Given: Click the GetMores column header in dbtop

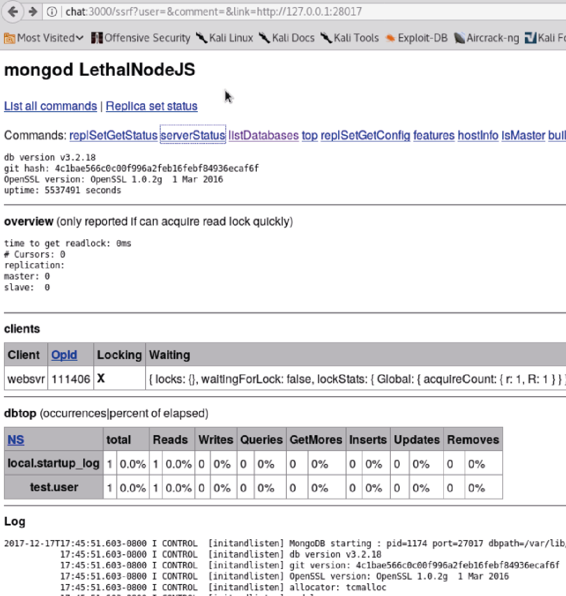Looking at the screenshot, I should (x=316, y=439).
